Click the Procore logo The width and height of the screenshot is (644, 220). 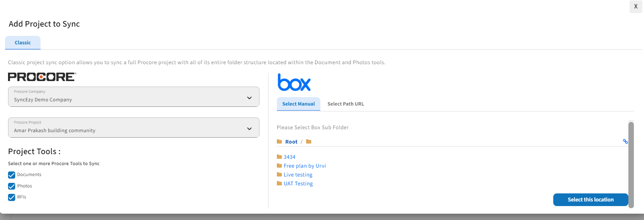point(42,77)
